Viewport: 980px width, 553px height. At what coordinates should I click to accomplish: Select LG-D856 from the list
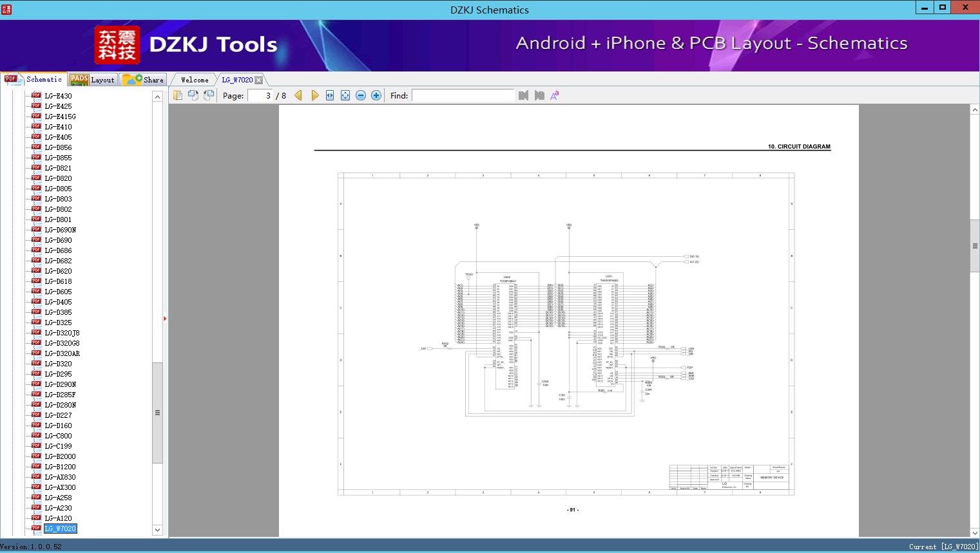58,147
